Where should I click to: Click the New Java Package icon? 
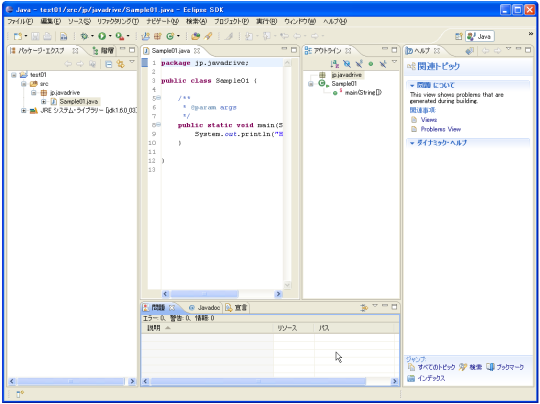(x=158, y=36)
